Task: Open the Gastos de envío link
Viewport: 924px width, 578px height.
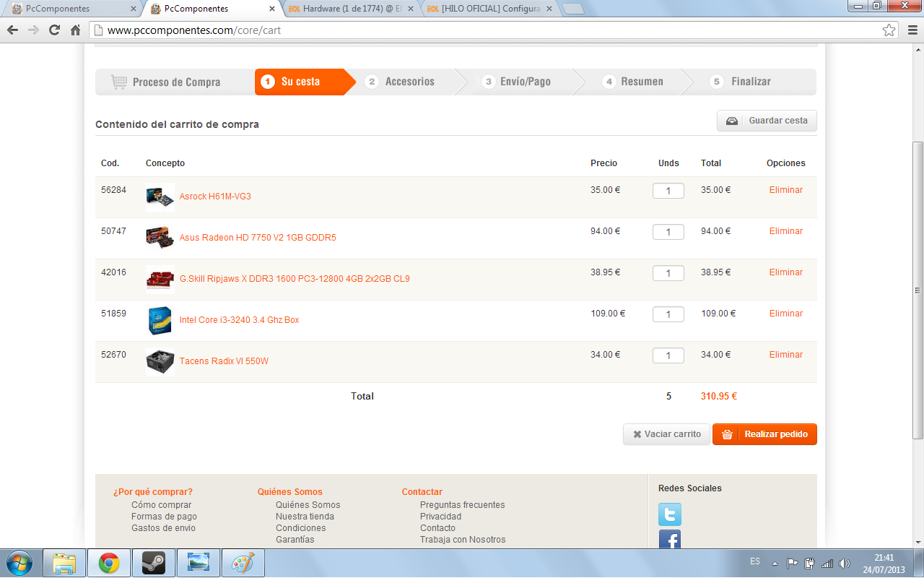Action: 163,528
